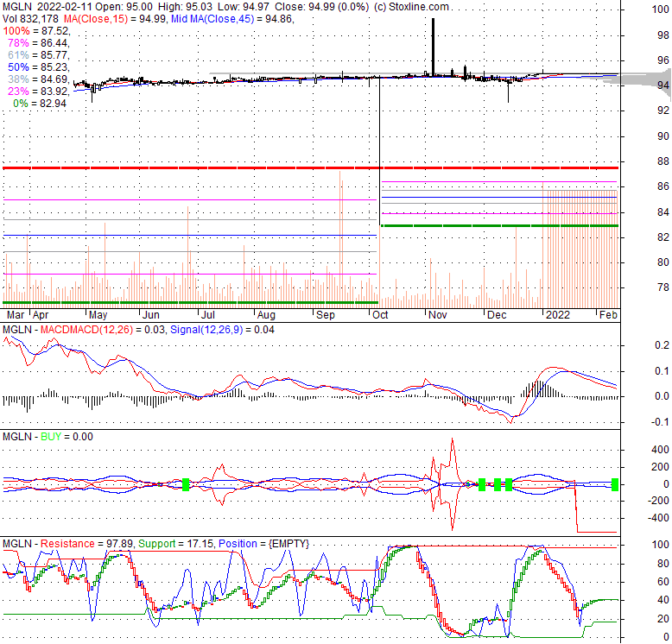Click the Feb month label on time axis
This screenshot has width=672, height=644.
pyautogui.click(x=608, y=315)
